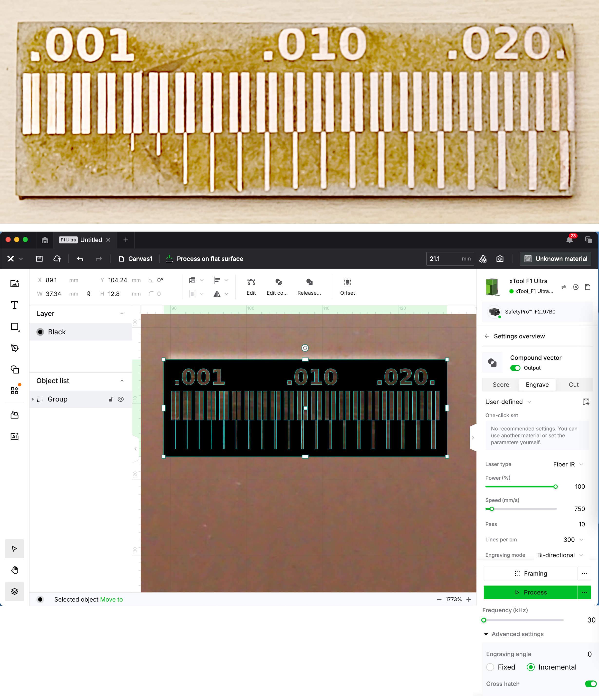Collapse the Layer panel section
The image size is (599, 700).
(x=122, y=313)
